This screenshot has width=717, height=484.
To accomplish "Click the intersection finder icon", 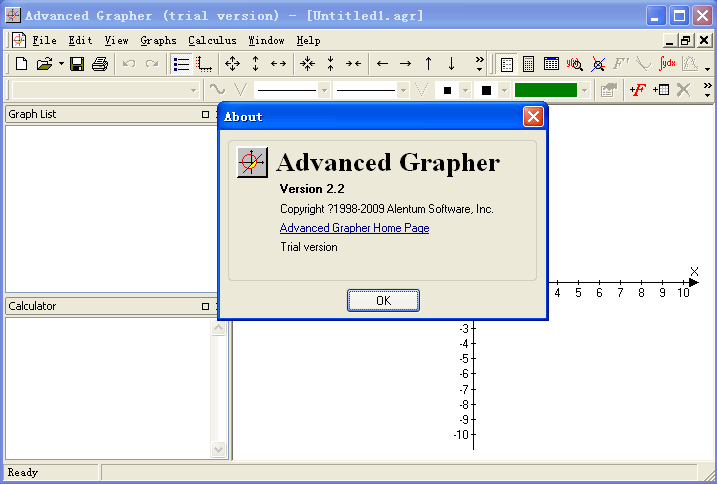I will [x=598, y=64].
